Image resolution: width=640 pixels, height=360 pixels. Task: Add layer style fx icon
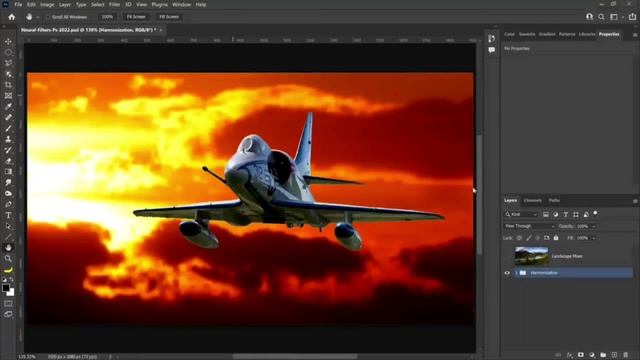[569, 355]
